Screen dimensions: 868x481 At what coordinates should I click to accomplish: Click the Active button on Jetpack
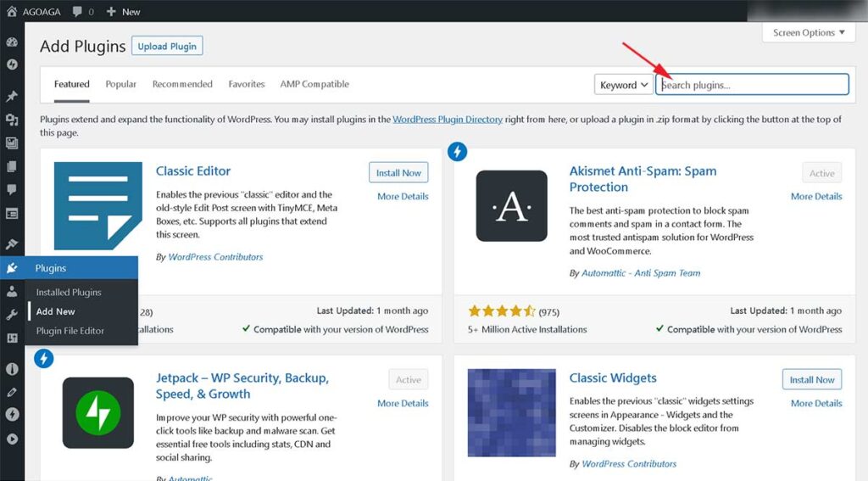pyautogui.click(x=409, y=379)
